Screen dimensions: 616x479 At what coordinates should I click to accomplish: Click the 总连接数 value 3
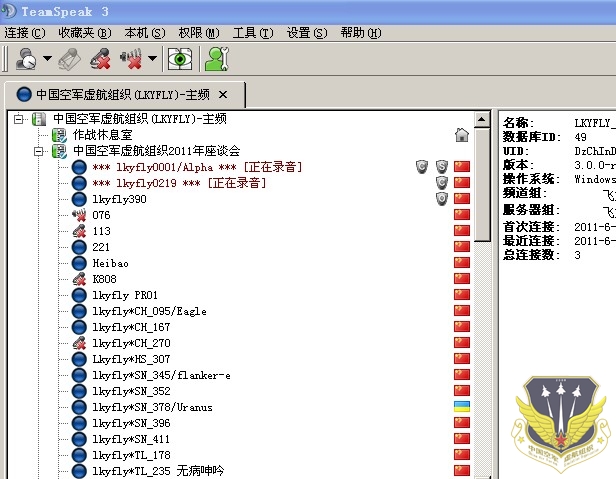[577, 255]
